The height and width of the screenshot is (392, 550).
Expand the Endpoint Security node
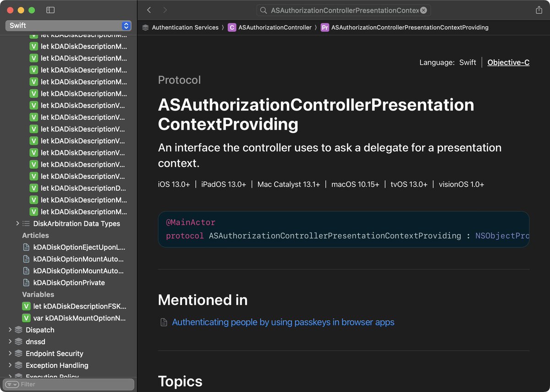10,353
